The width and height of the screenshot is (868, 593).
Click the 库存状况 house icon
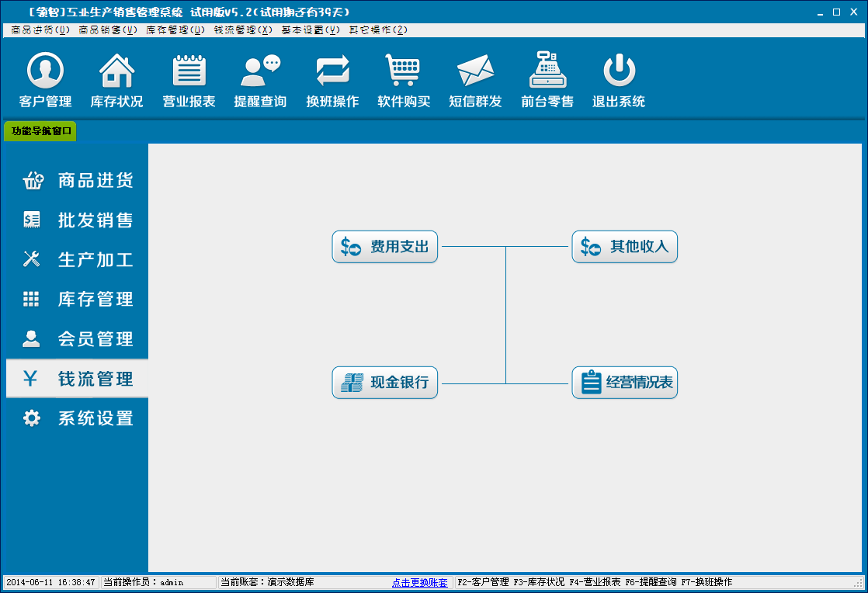click(x=116, y=80)
